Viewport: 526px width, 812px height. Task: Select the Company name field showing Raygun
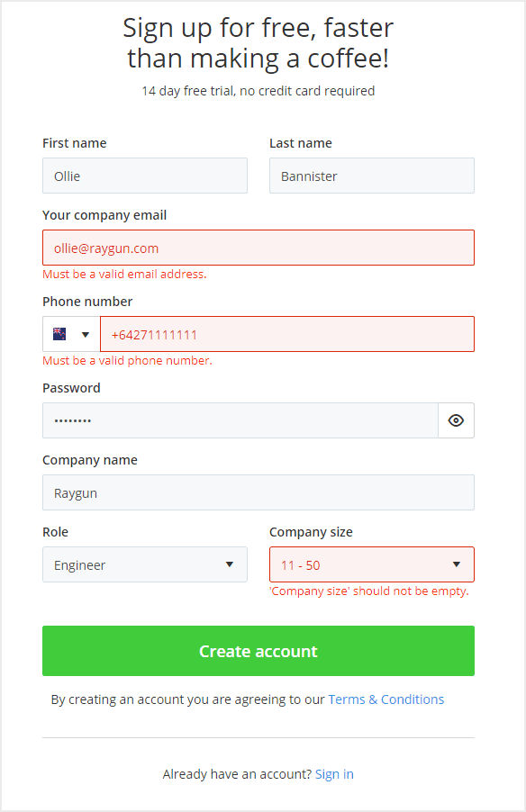click(x=258, y=492)
